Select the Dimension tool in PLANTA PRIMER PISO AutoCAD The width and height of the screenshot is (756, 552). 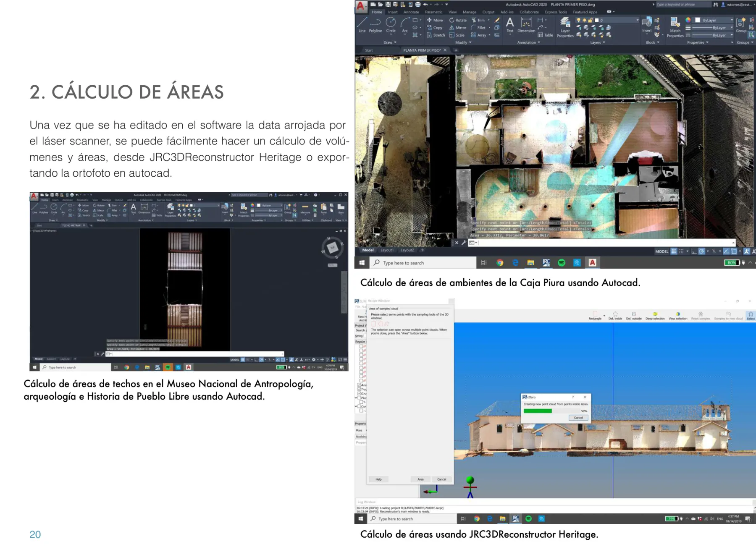pos(526,25)
